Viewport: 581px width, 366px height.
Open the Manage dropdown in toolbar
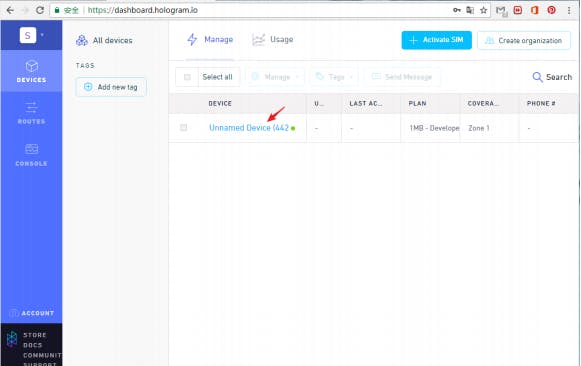click(275, 77)
